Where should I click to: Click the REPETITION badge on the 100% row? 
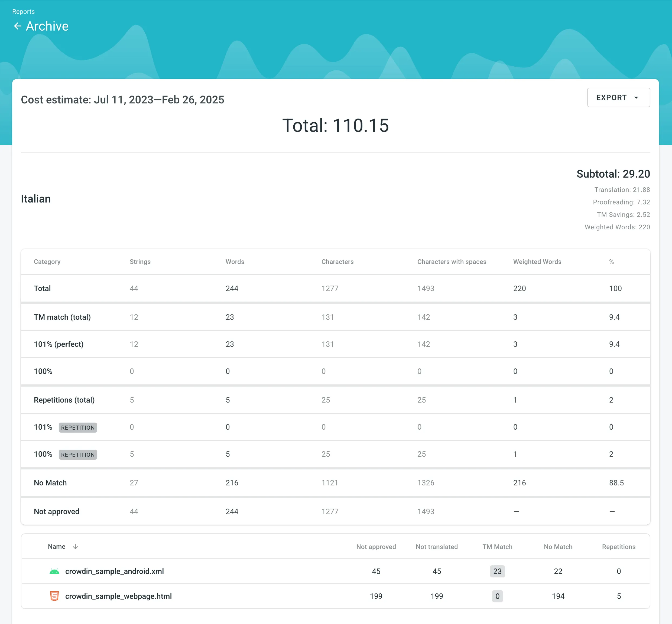pyautogui.click(x=78, y=455)
